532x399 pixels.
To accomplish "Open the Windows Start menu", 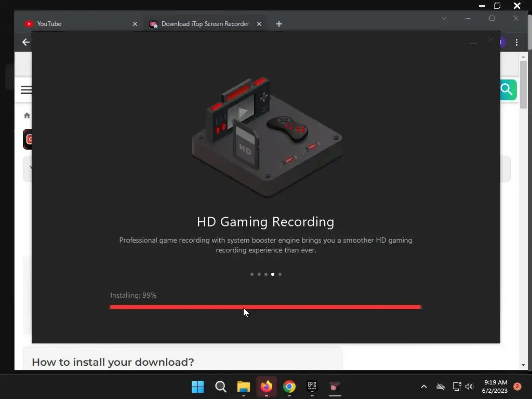I will click(197, 387).
